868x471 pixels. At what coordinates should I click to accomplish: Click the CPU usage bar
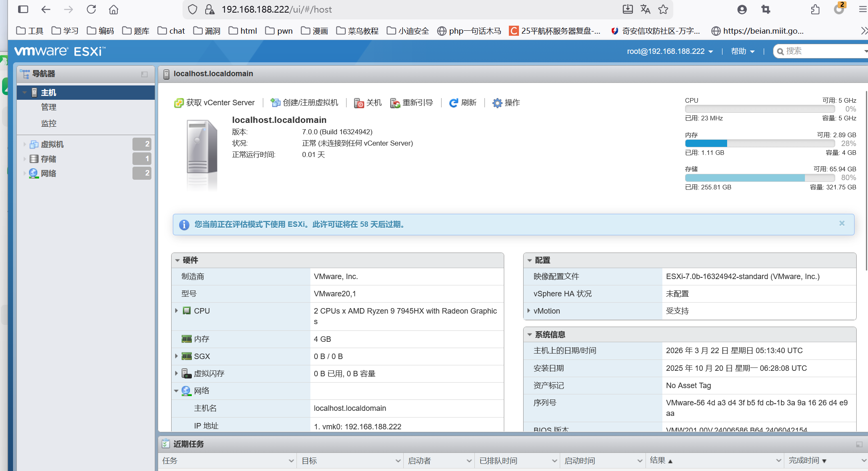coord(760,109)
